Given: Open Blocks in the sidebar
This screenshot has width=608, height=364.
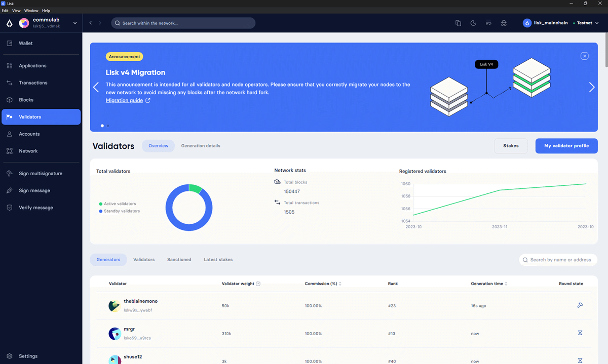Looking at the screenshot, I should [41, 100].
